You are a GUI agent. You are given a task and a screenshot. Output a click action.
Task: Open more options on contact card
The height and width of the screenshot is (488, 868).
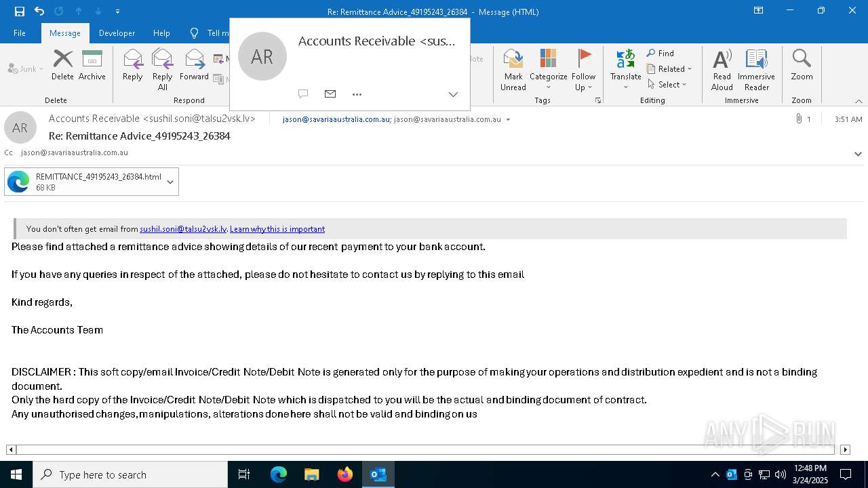[x=357, y=94]
